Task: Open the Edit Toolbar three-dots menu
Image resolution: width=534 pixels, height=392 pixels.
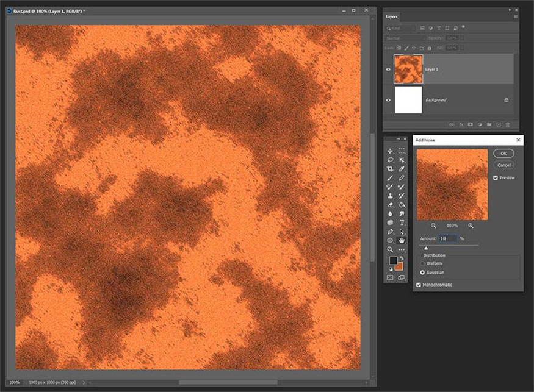Action: coord(402,249)
